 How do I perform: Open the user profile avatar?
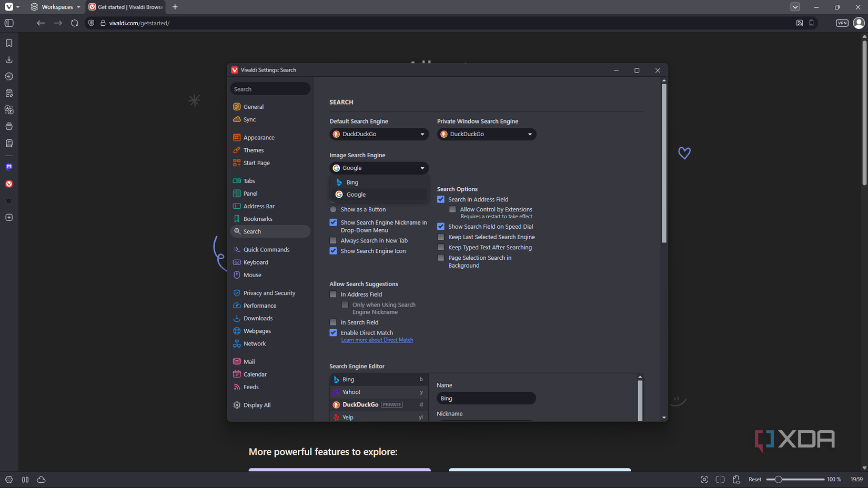[x=859, y=23]
